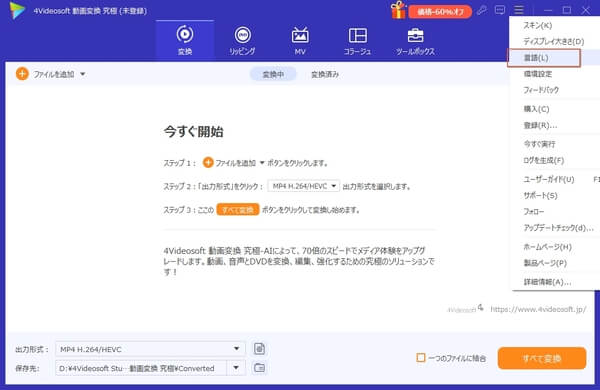Screen dimensions: 600x390
Task: Click the 保存先 path field
Action: (x=141, y=368)
